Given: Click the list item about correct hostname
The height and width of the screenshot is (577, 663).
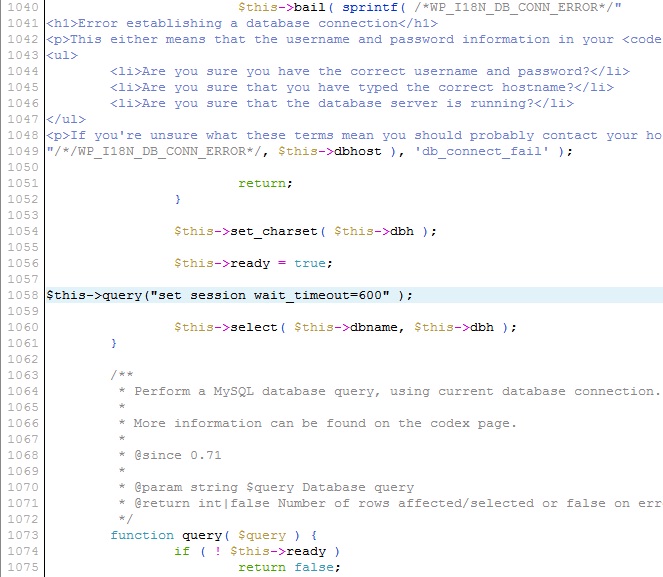Looking at the screenshot, I should 362,87.
